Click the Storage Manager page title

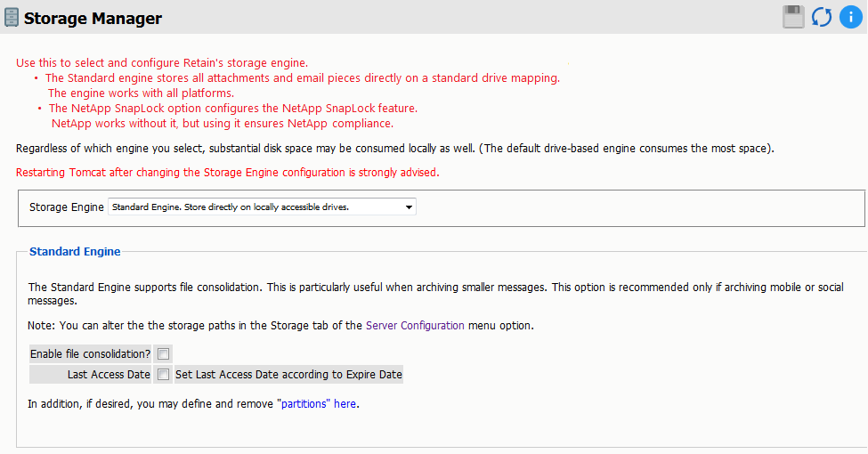[93, 18]
